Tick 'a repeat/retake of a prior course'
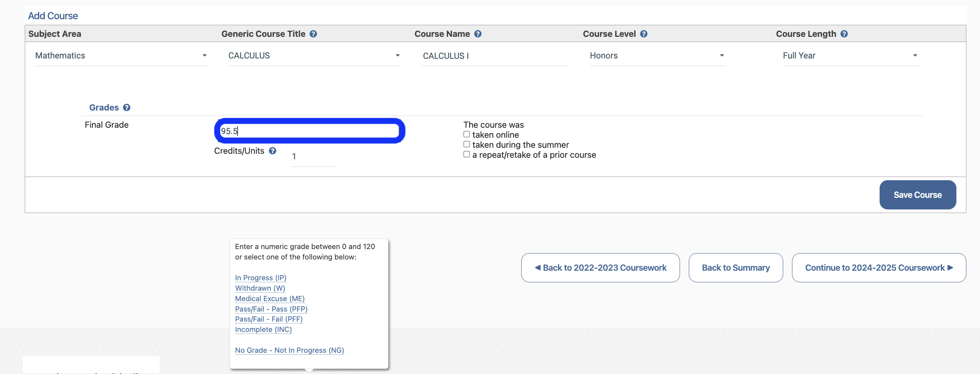Image resolution: width=980 pixels, height=374 pixels. tap(466, 155)
